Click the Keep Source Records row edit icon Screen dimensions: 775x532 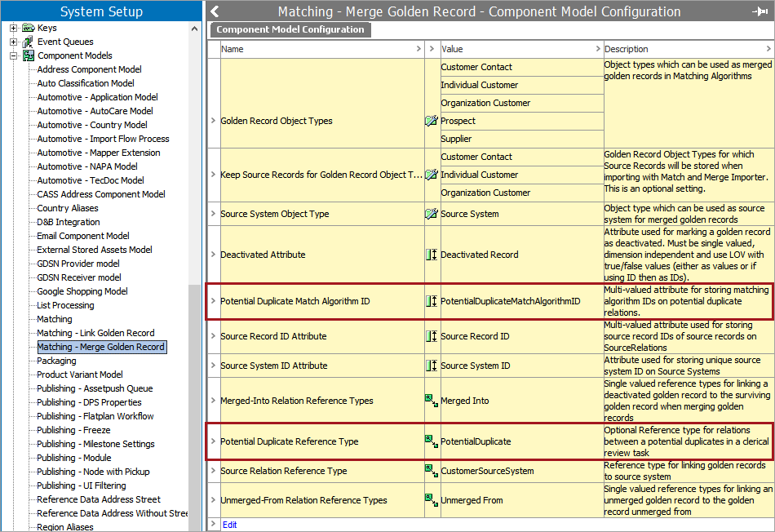click(432, 175)
